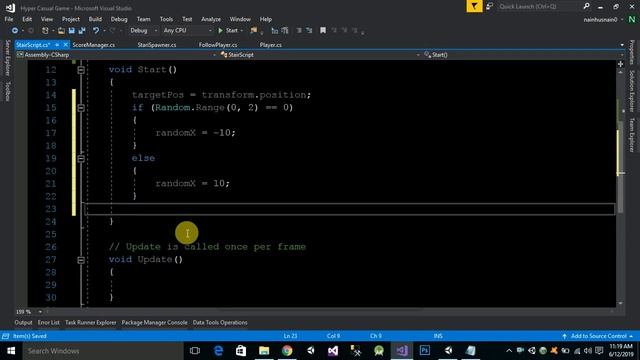The width and height of the screenshot is (640, 360).
Task: Open the Help menu
Action: click(266, 19)
